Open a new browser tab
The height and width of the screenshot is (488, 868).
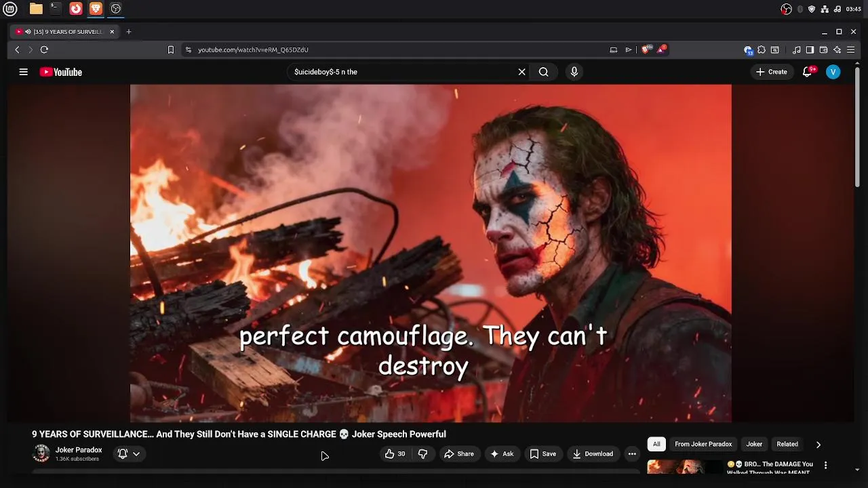128,31
